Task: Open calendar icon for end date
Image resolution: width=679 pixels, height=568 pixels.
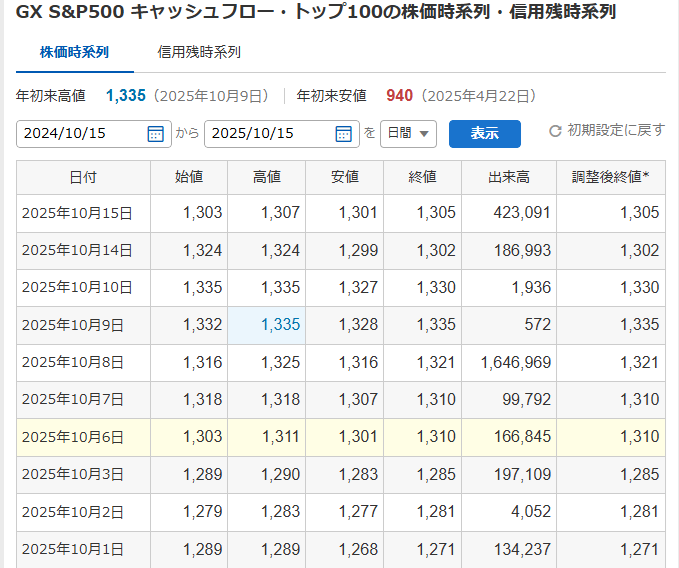Action: coord(343,134)
